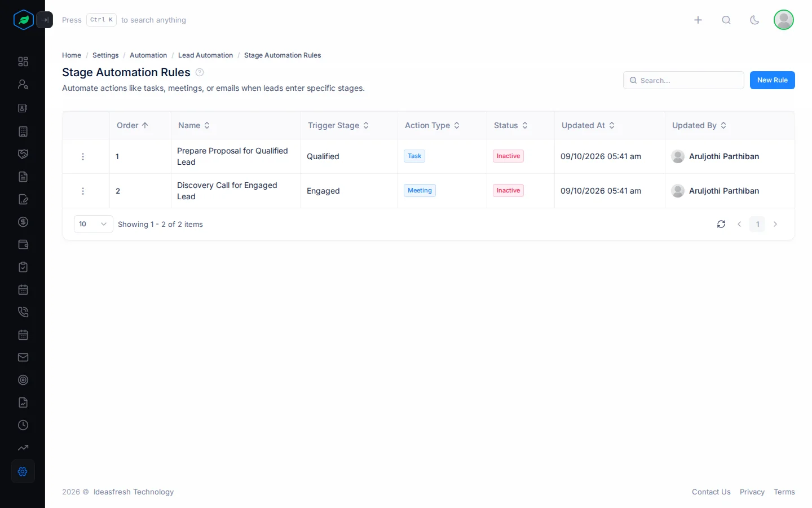Open the Privacy footer link
The image size is (812, 508).
click(752, 492)
